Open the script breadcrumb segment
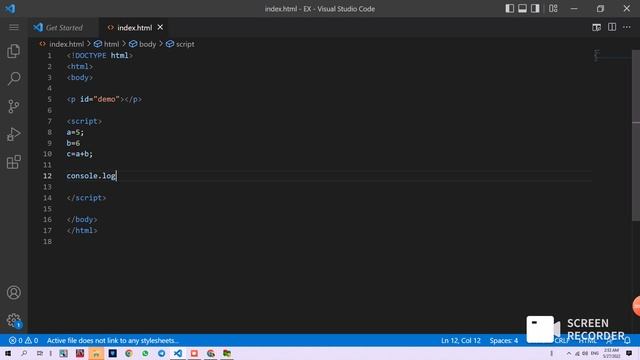The image size is (640, 360). [x=185, y=44]
